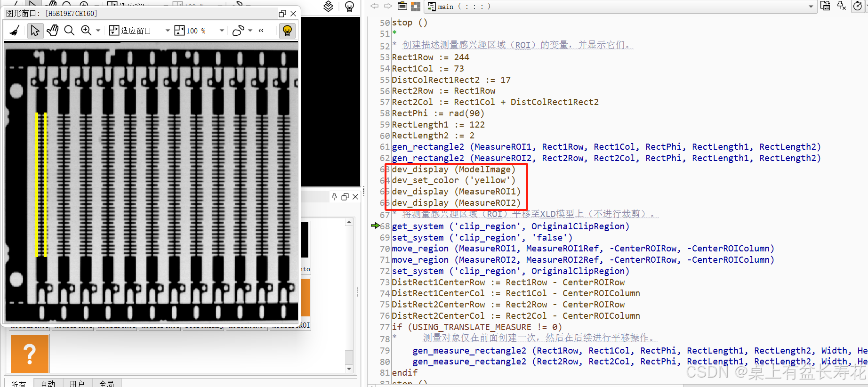Screen dimensions: 868x387
Task: Click the orange grid icon in editor toolbar
Action: click(416, 6)
